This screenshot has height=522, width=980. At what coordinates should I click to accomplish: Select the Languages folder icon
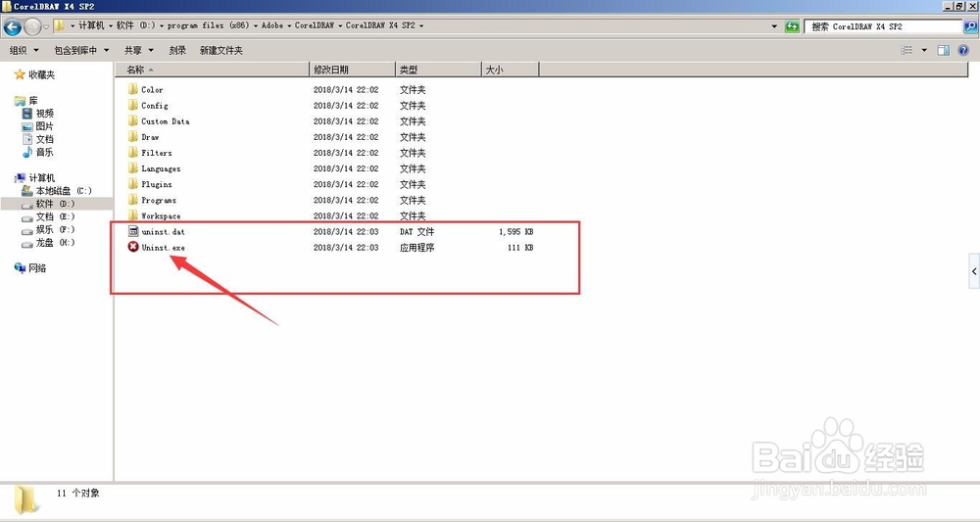click(x=132, y=168)
